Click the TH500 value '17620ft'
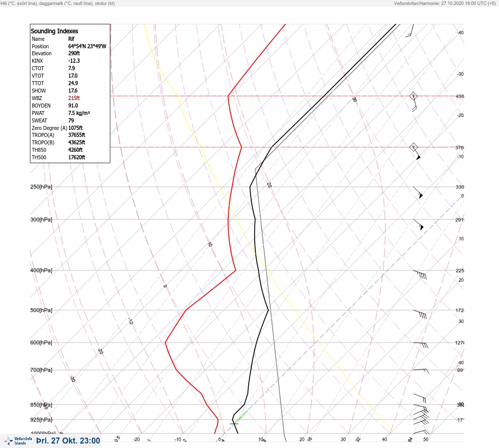Viewport: 499px width, 448px height. pyautogui.click(x=77, y=157)
